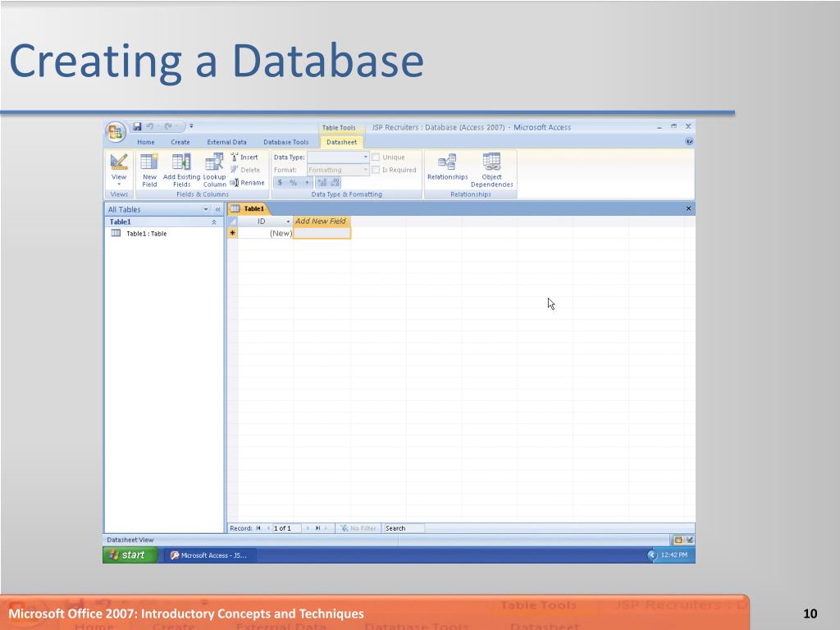Click the No Filter indicator
840x630 pixels.
click(x=358, y=528)
